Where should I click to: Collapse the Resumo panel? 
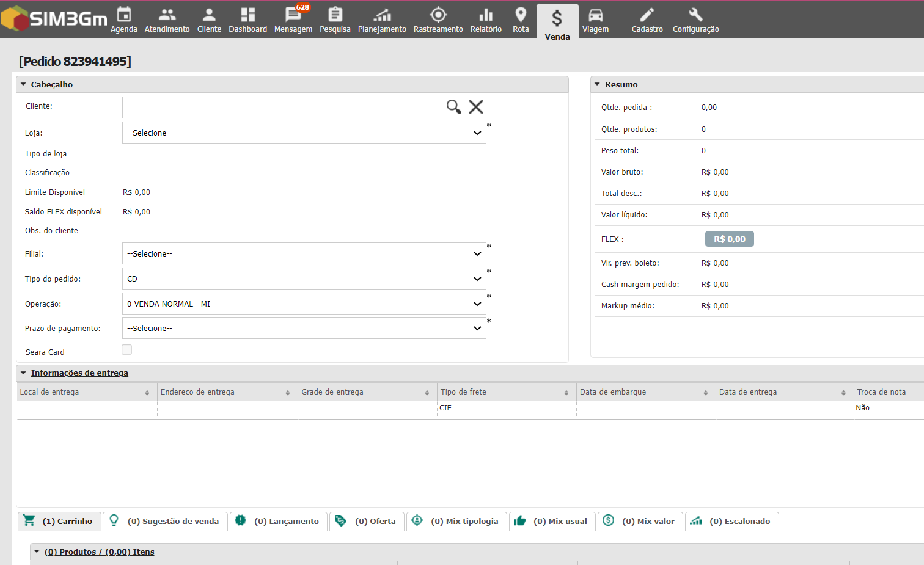(598, 84)
